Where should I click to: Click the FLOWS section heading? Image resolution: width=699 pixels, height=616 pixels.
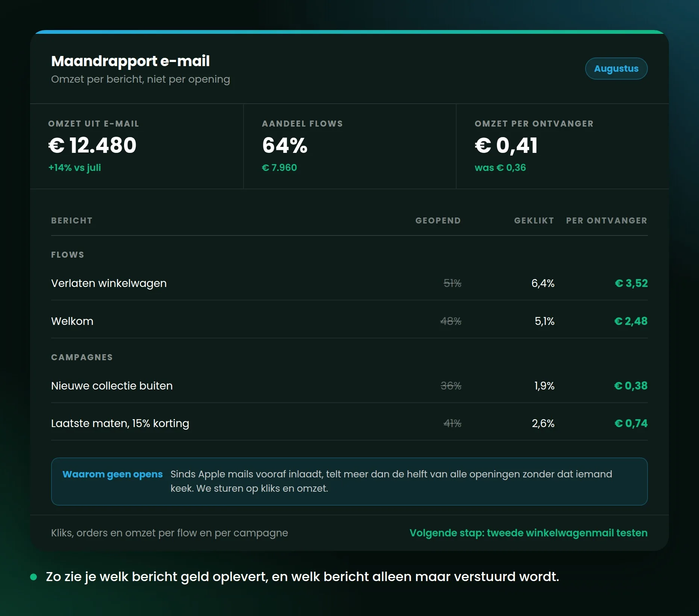68,255
